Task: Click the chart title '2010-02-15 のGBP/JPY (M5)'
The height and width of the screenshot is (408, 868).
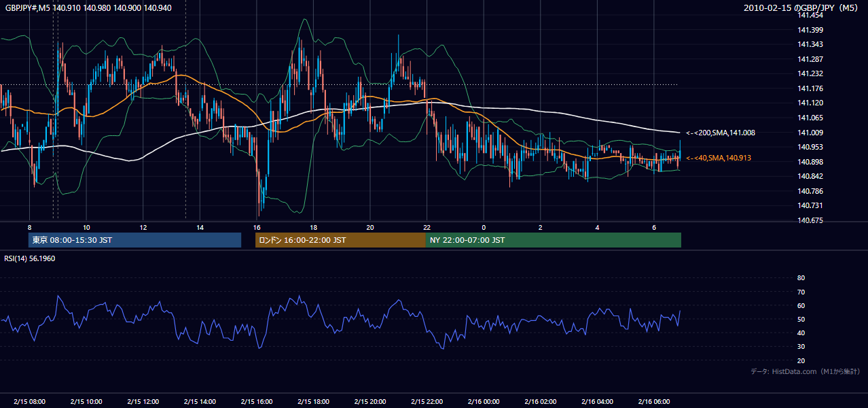Action: 801,8
